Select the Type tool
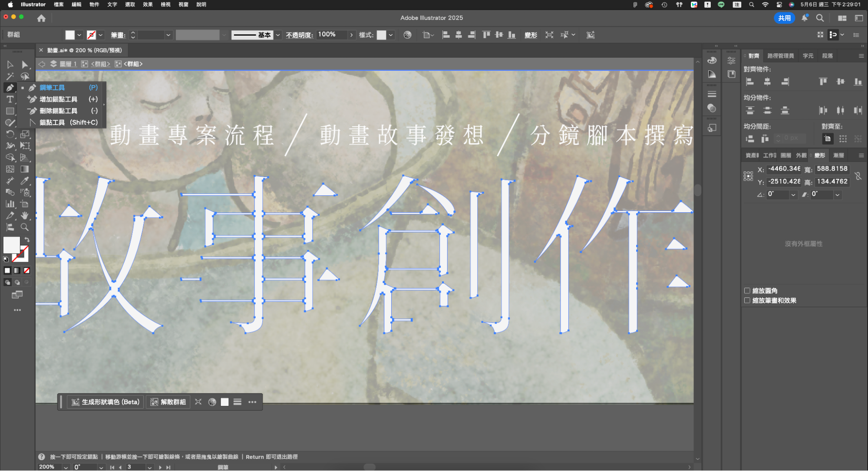This screenshot has height=471, width=868. tap(10, 99)
